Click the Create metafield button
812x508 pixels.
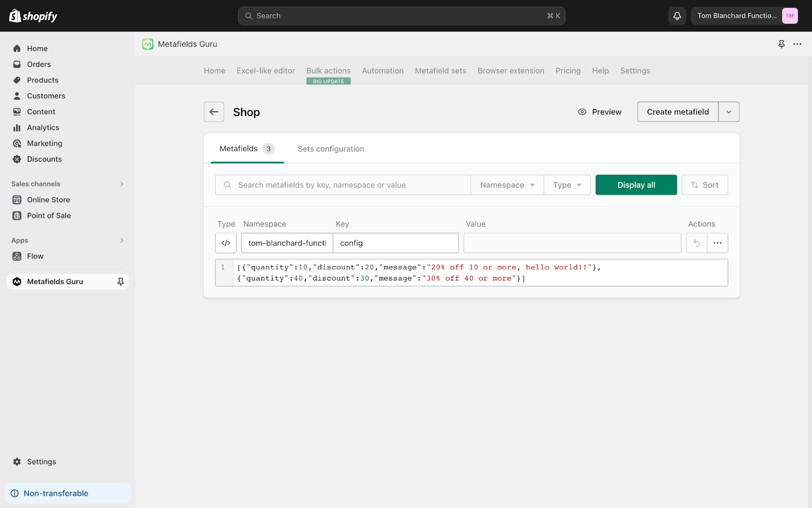point(678,112)
